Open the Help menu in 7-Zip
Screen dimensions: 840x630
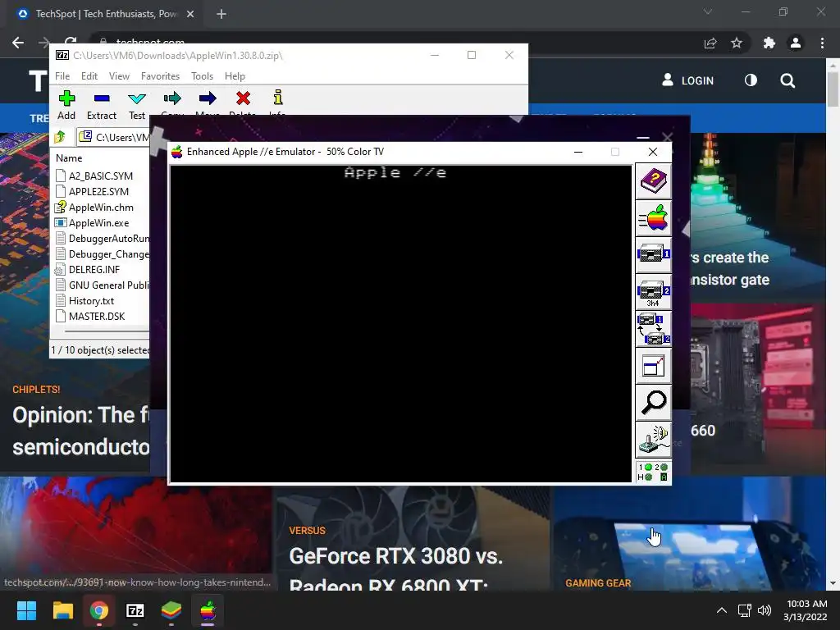coord(235,76)
